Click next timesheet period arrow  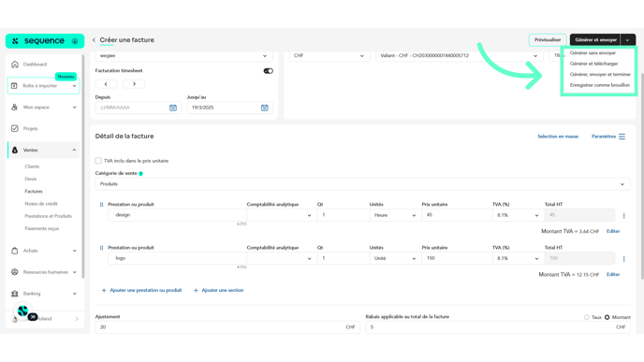134,84
